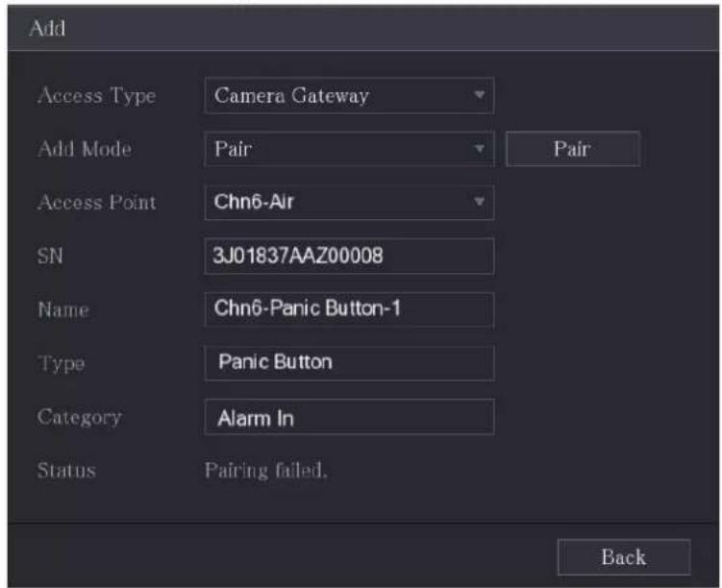This screenshot has height=588, width=722.
Task: Click the 'Pairing failed.' status text
Action: pos(265,471)
